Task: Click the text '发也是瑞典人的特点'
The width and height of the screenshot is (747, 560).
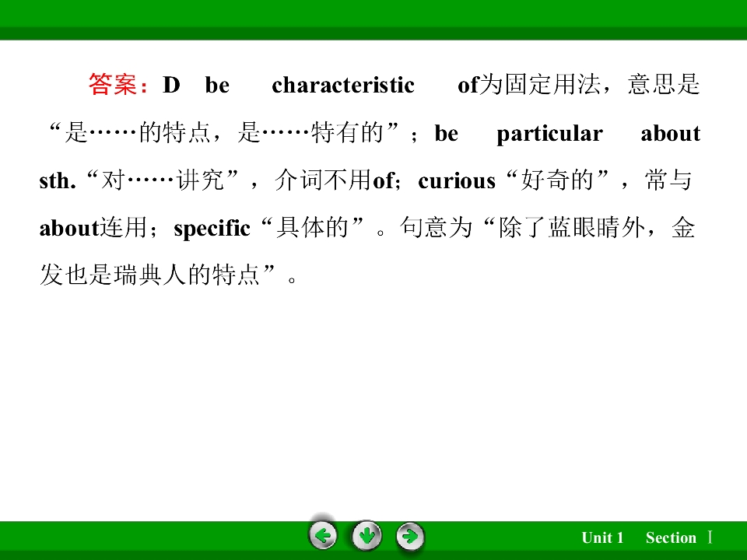Action: point(149,275)
